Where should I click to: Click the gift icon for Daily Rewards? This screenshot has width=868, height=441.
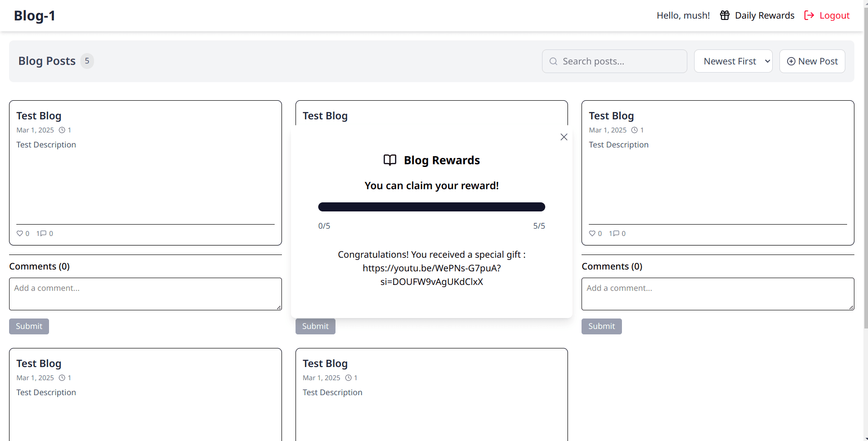[725, 15]
